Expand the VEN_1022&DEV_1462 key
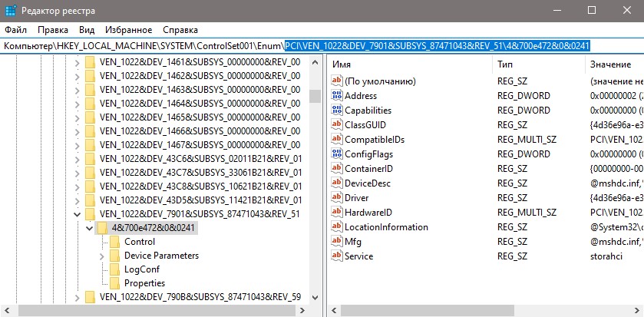This screenshot has height=317, width=644. point(77,77)
